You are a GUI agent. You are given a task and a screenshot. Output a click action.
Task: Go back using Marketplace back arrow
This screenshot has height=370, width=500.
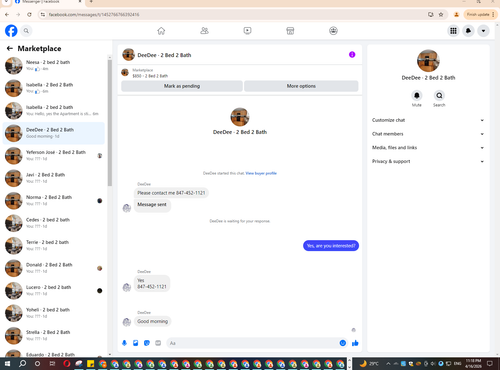point(10,49)
